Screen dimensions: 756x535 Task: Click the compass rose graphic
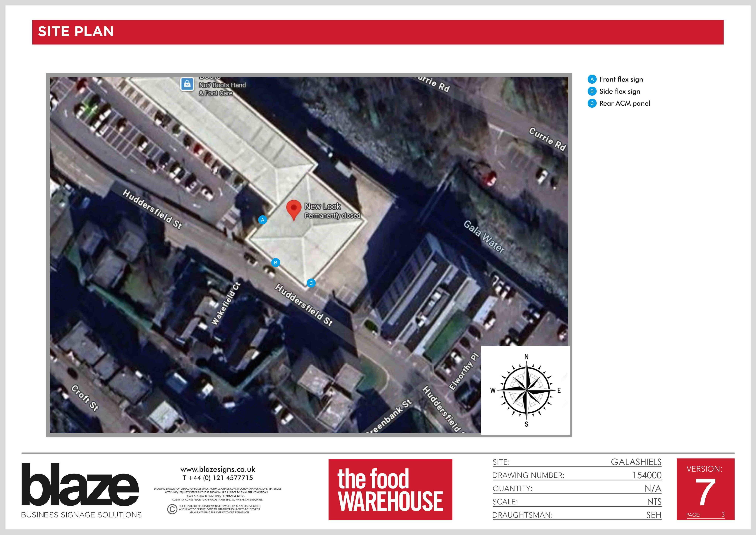526,390
